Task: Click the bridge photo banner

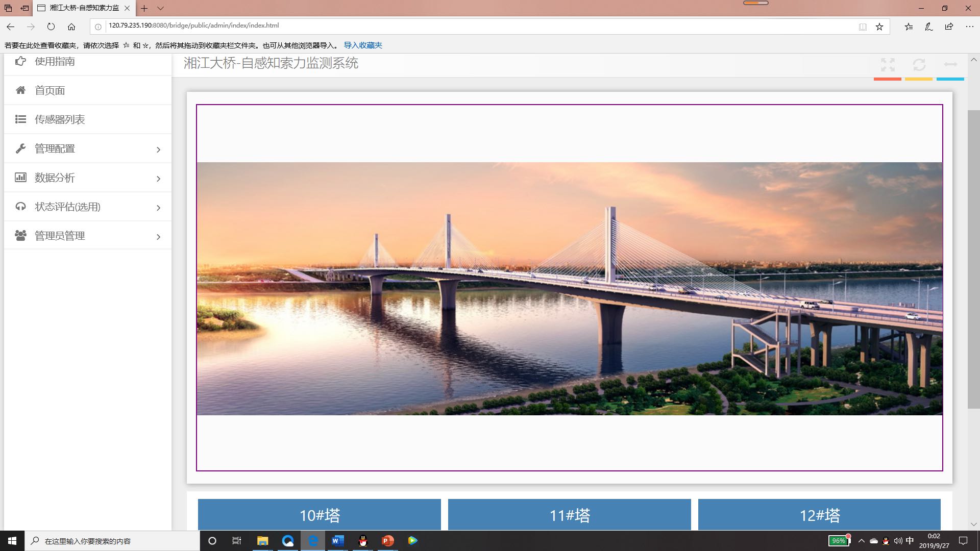Action: coord(570,289)
